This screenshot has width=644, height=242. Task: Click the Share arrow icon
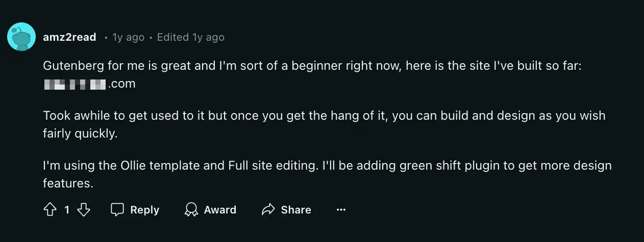click(268, 210)
